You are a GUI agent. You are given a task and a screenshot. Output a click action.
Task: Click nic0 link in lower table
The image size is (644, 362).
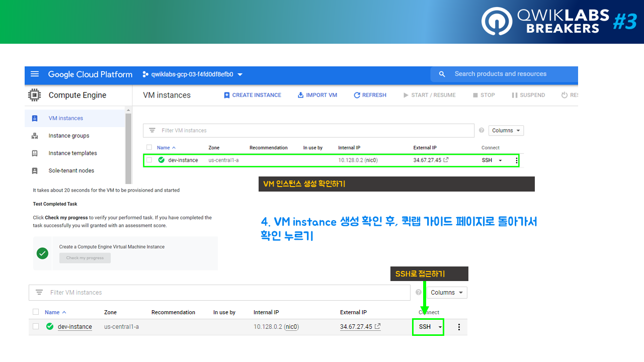pyautogui.click(x=291, y=327)
